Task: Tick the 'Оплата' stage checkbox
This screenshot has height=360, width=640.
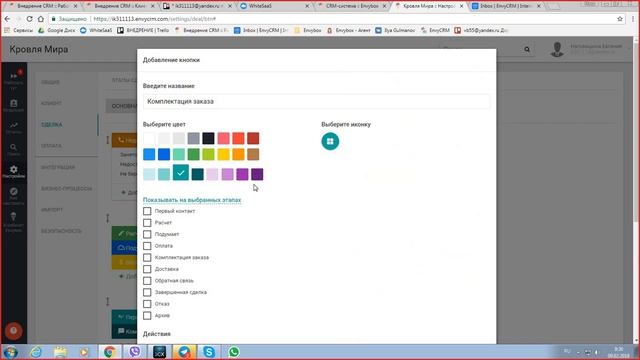Action: click(147, 246)
